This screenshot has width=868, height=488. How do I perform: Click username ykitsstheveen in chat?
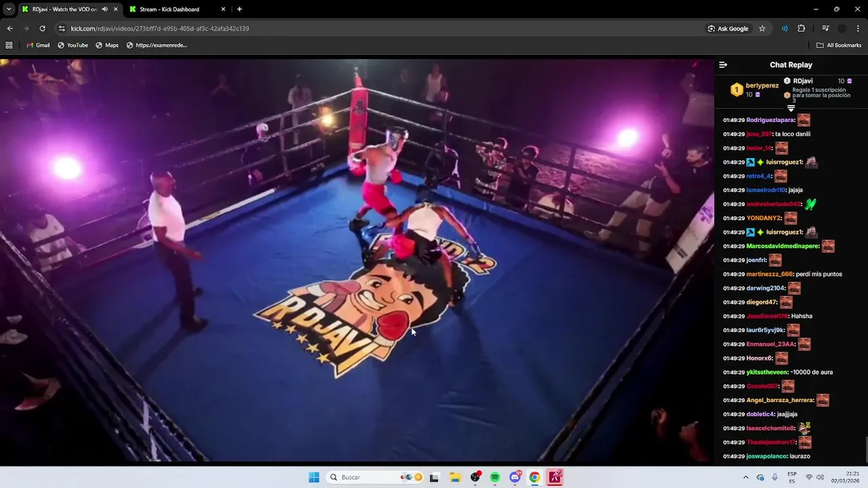pos(768,372)
